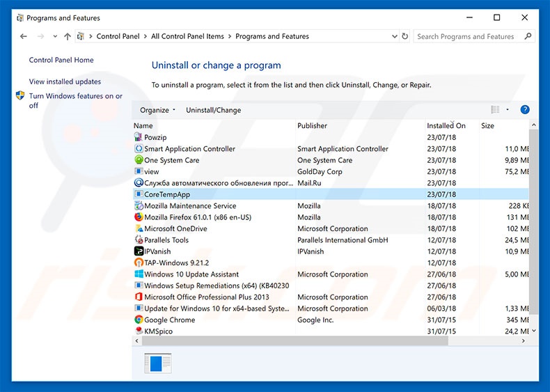
Task: Click the Mozilla Firefox icon
Action: (139, 217)
